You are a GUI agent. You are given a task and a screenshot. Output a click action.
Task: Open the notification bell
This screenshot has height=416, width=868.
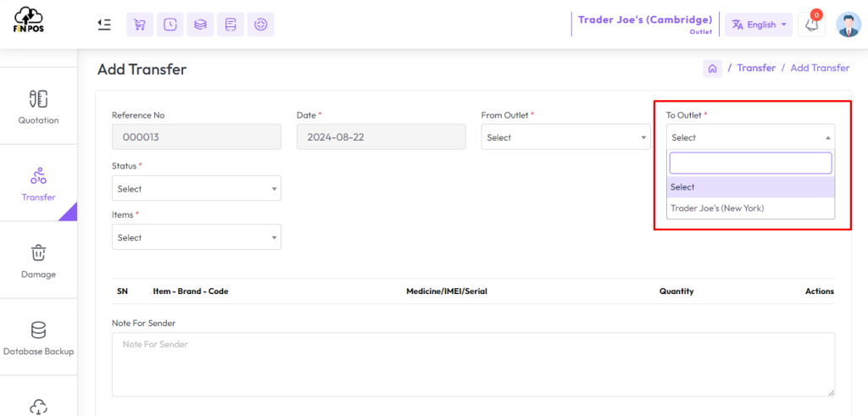811,25
